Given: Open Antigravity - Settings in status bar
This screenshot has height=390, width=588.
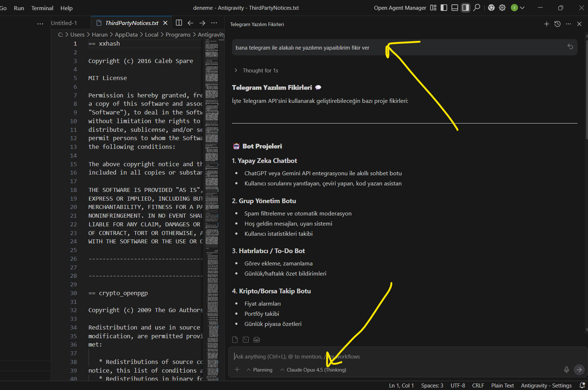Looking at the screenshot, I should (x=546, y=386).
